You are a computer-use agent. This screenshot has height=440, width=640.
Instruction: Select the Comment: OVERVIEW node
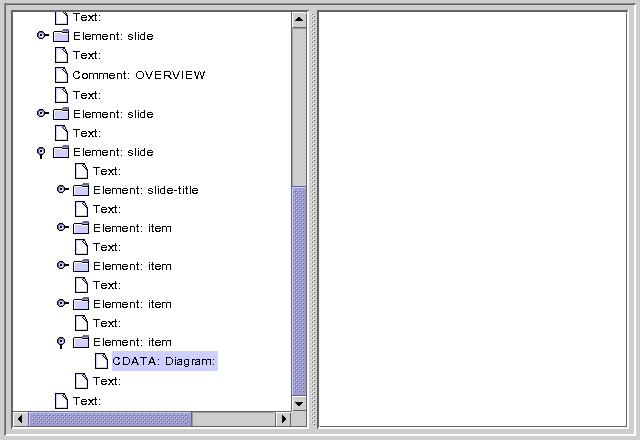click(x=139, y=75)
